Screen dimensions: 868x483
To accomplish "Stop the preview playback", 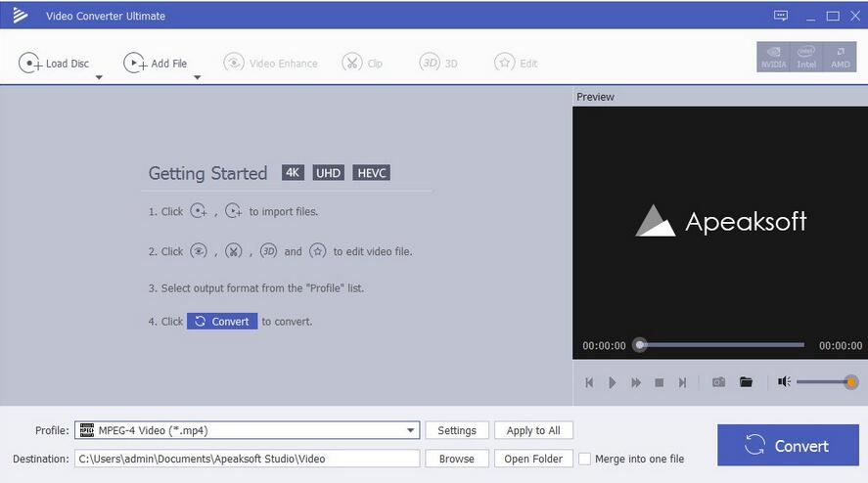I will click(659, 382).
